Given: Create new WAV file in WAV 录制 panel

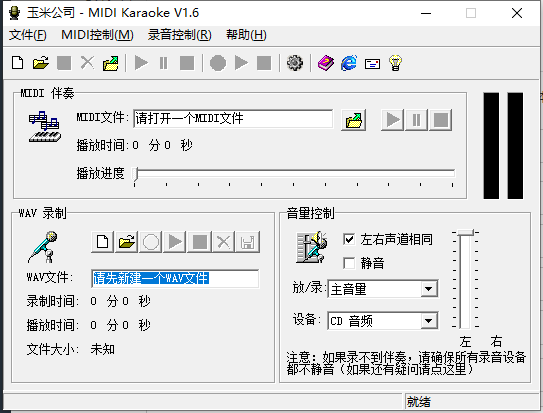Looking at the screenshot, I should [103, 242].
